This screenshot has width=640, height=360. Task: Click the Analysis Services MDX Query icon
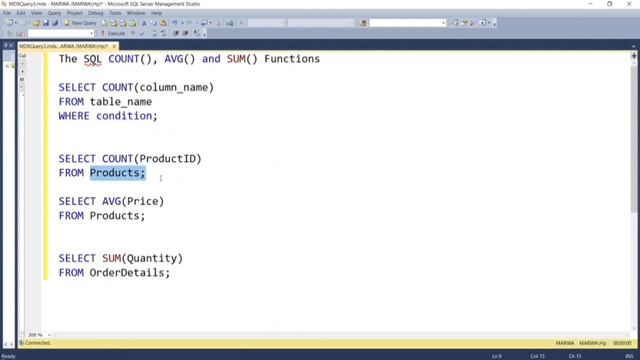click(113, 23)
